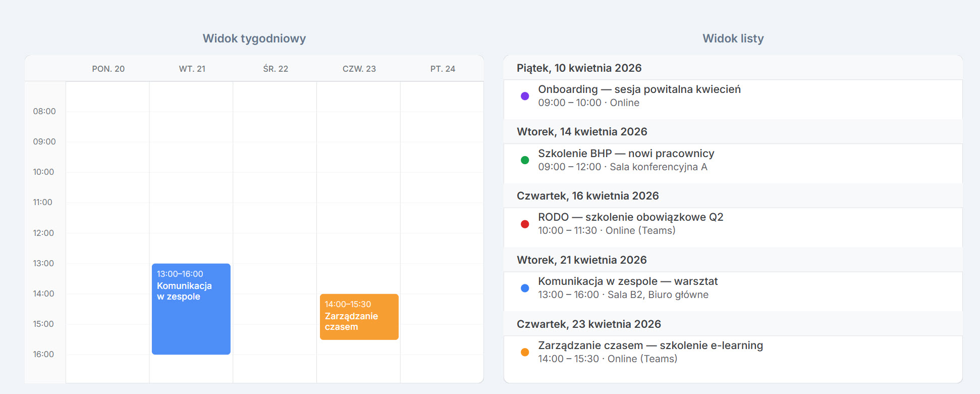Click the Piątek, 10 kwietnia 2026 date header

(x=579, y=68)
